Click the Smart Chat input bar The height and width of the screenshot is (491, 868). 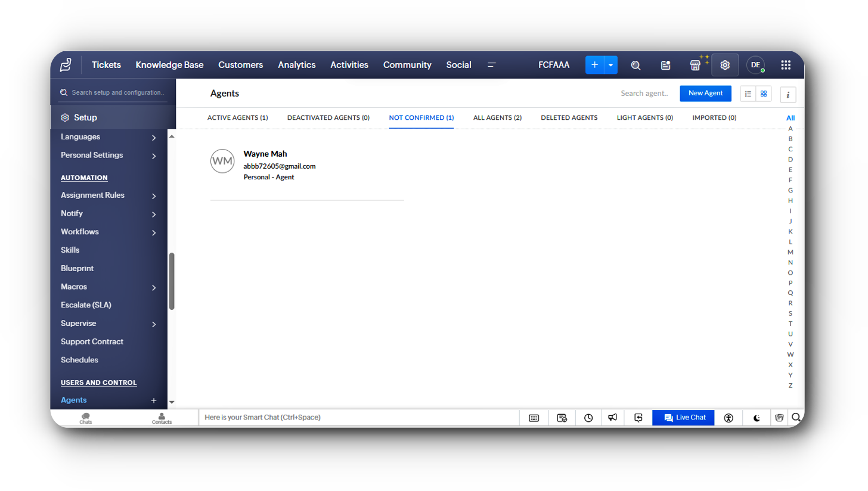(359, 418)
